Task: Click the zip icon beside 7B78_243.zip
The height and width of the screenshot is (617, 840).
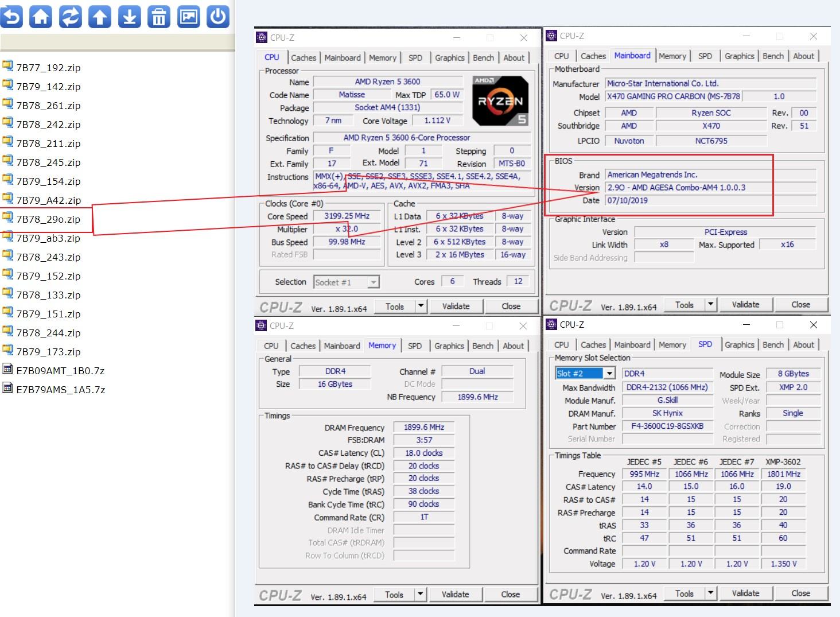Action: pyautogui.click(x=7, y=256)
